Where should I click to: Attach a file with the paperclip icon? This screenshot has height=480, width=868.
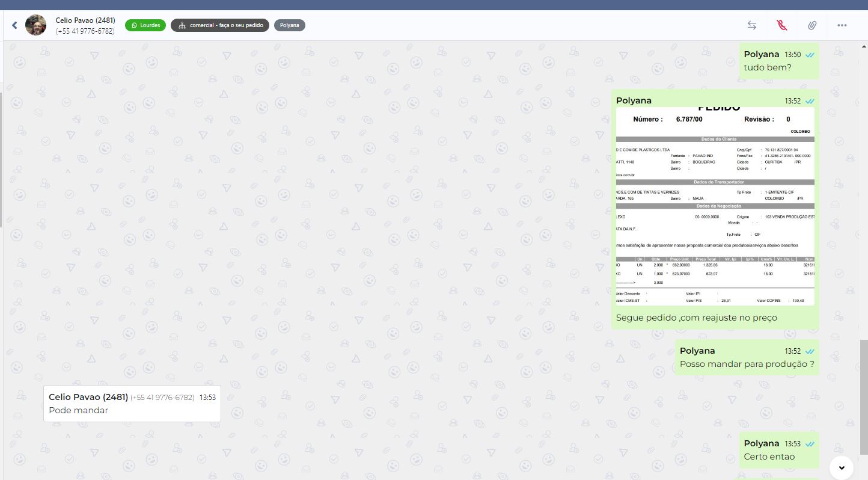click(x=811, y=25)
